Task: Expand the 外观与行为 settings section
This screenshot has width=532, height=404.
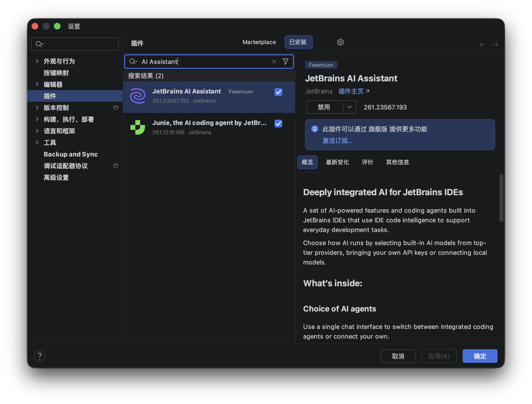Action: (x=37, y=61)
